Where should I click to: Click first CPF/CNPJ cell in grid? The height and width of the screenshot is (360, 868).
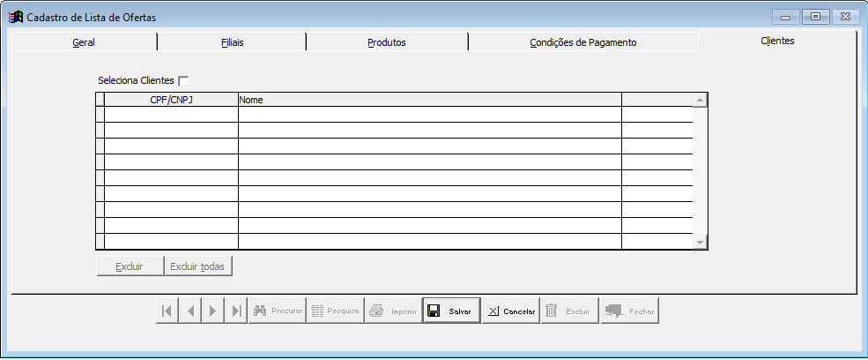171,115
